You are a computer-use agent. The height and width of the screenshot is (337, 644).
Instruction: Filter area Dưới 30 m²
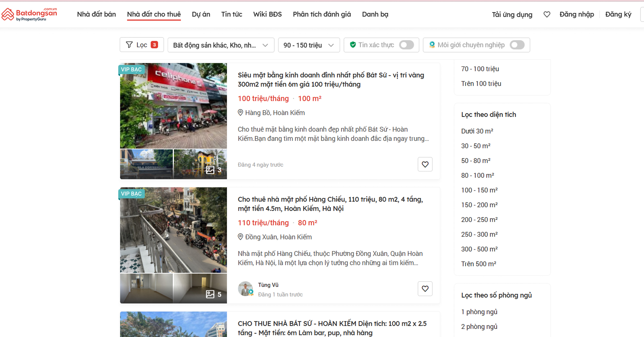pyautogui.click(x=477, y=131)
